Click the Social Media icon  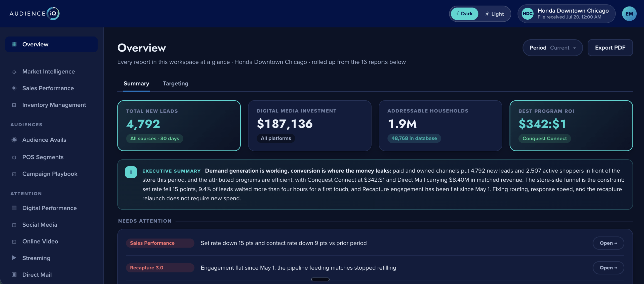click(x=14, y=225)
